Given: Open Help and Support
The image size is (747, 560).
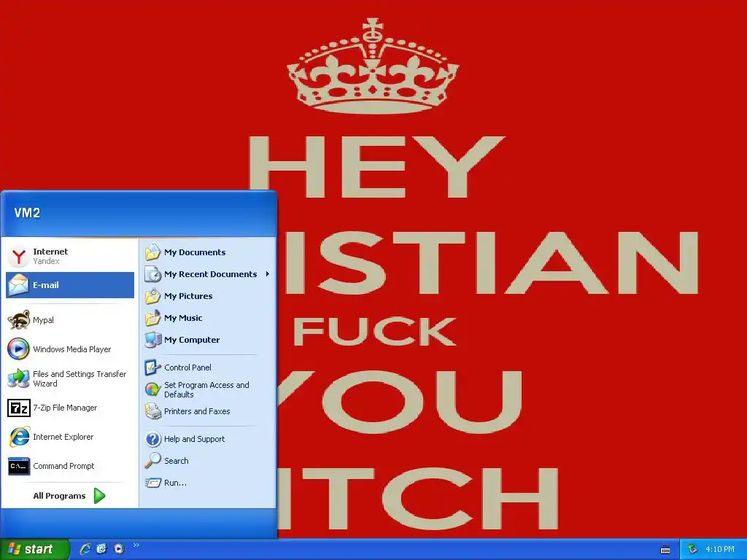Looking at the screenshot, I should [x=207, y=439].
